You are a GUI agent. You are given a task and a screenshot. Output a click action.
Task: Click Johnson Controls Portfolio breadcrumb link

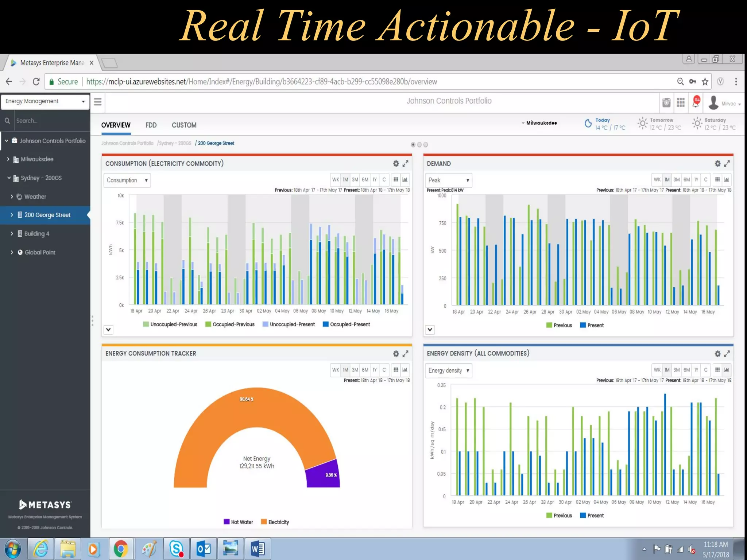127,143
